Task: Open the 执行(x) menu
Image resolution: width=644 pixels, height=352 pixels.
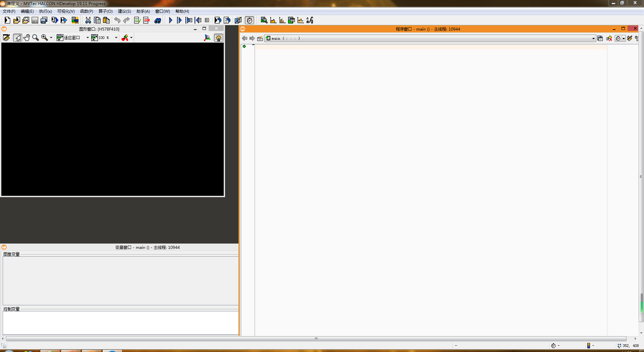Action: [45, 11]
